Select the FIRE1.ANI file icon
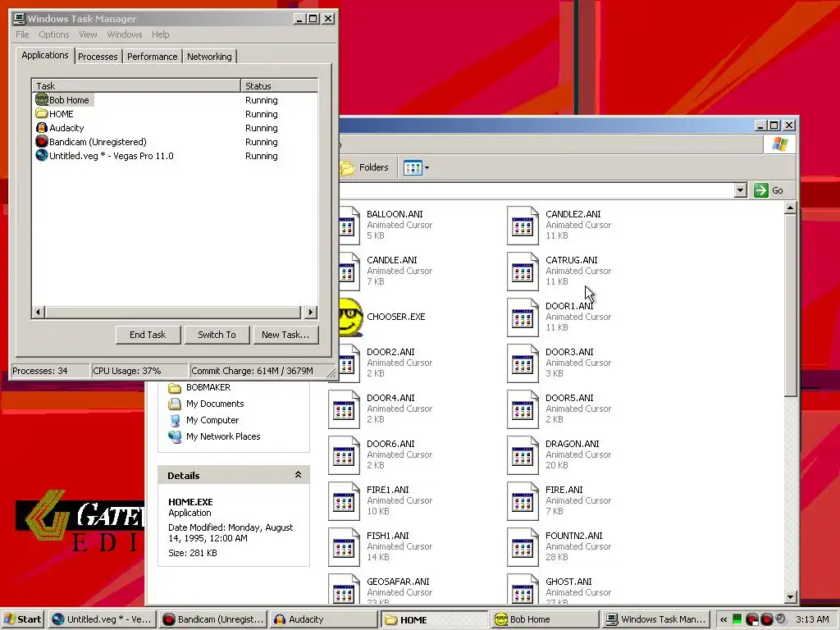Viewport: 840px width, 630px height. 344,501
